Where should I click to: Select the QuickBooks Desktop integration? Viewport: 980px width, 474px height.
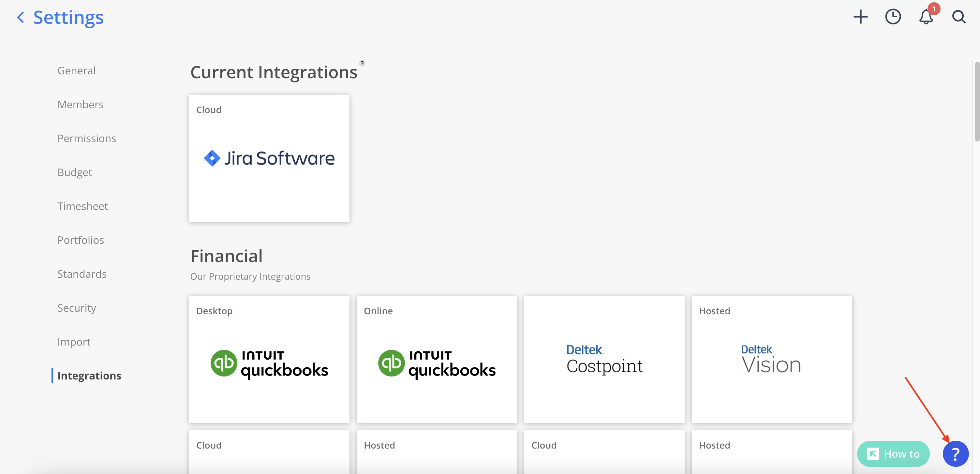click(269, 360)
